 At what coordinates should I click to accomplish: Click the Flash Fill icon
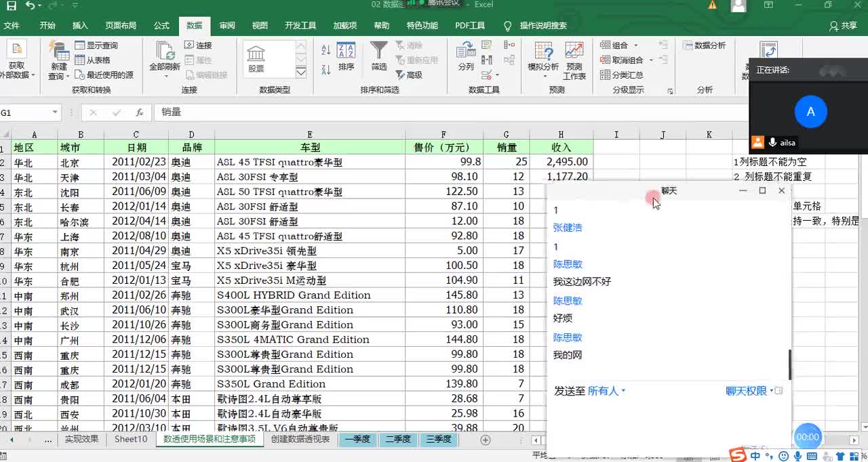486,45
